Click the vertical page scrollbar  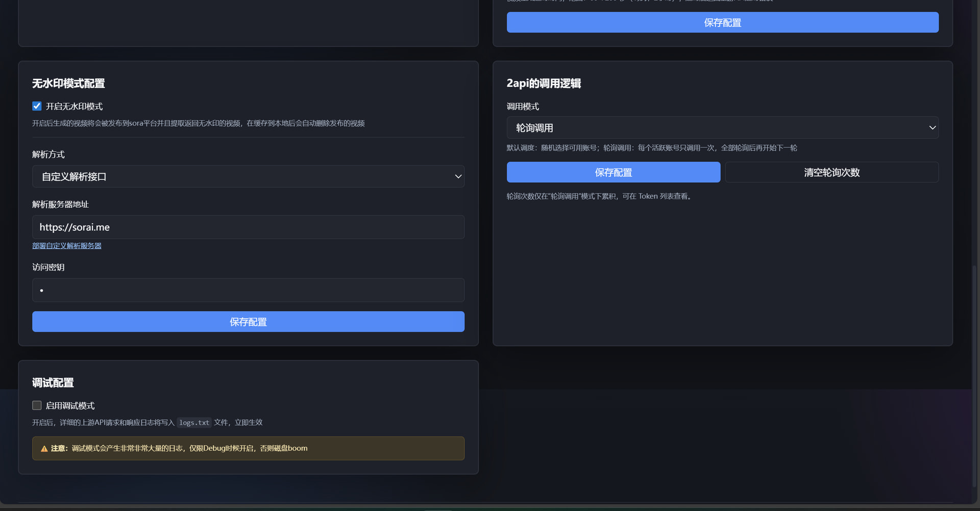coord(975,375)
